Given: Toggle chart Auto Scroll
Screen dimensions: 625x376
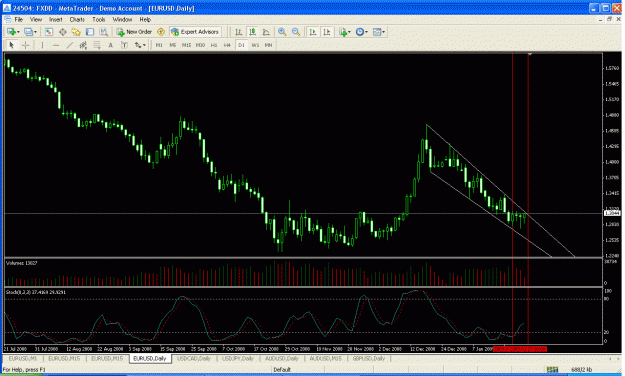Looking at the screenshot, I should click(312, 32).
